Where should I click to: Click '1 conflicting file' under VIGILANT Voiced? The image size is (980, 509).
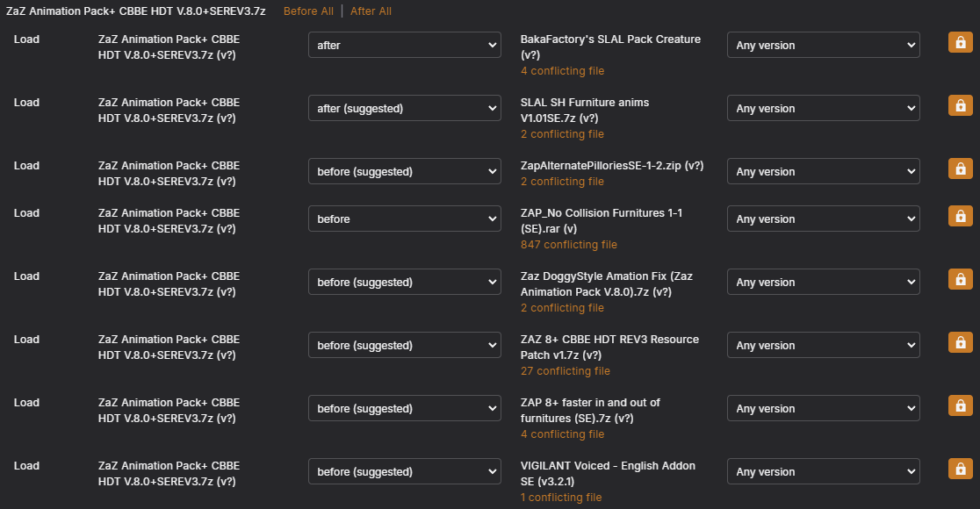tap(561, 497)
